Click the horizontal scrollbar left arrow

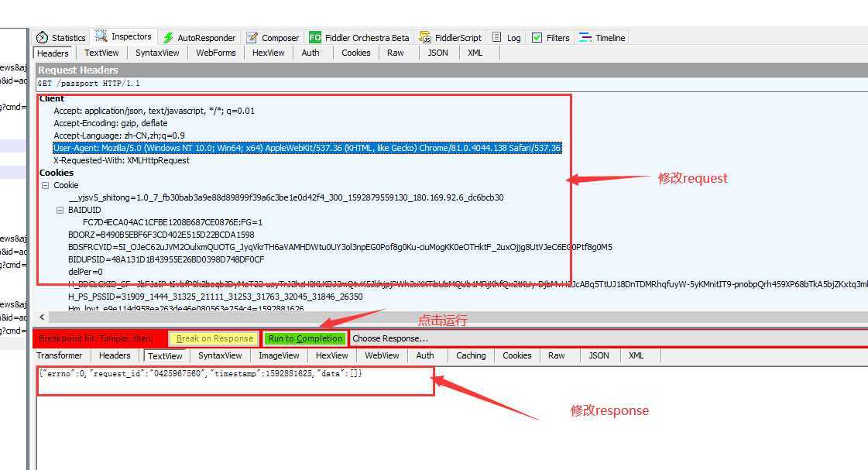point(42,317)
